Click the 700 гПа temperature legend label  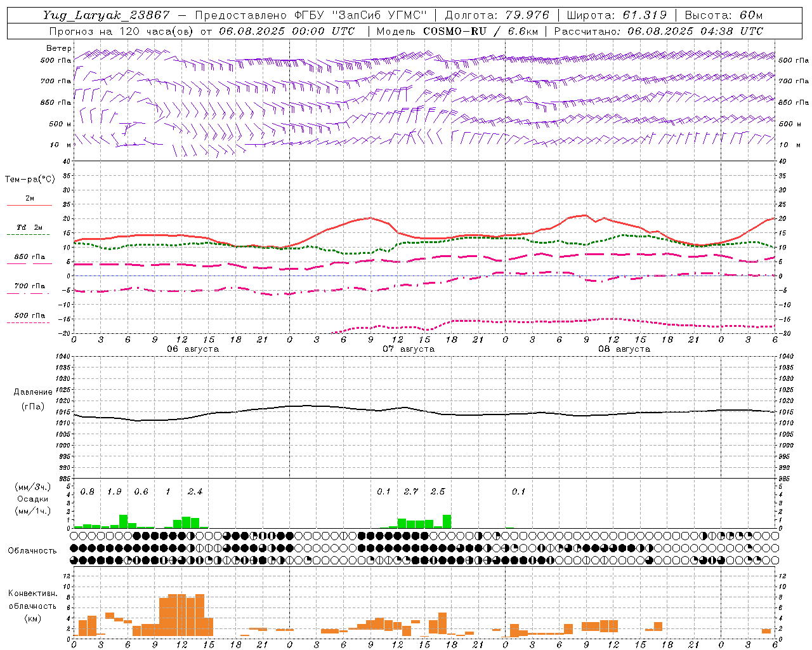pos(30,286)
